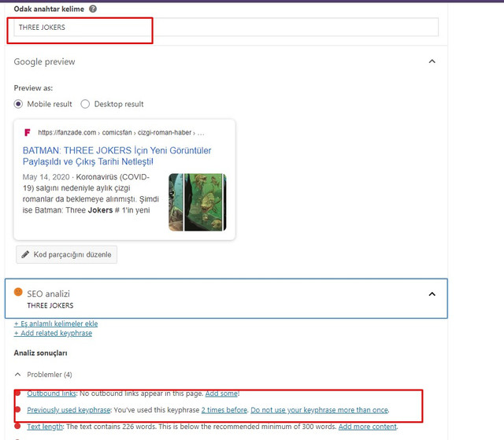
Task: Click the Preview as: label
Action: click(x=33, y=88)
